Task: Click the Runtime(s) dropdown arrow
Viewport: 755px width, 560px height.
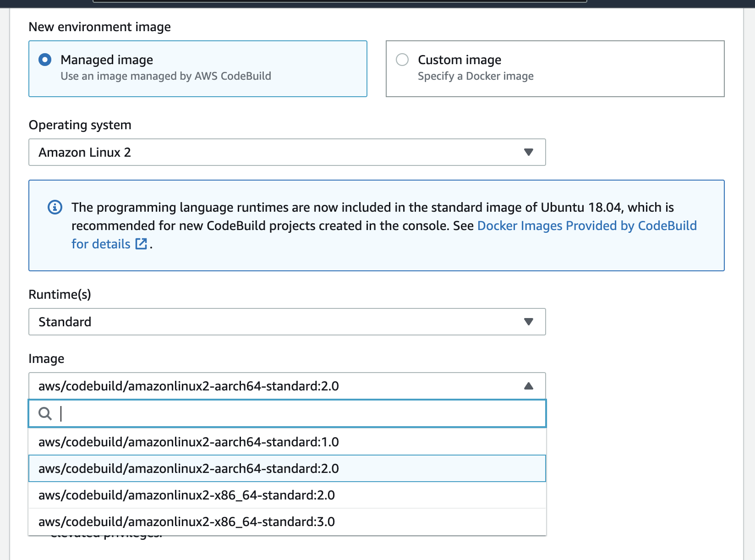Action: [x=529, y=322]
